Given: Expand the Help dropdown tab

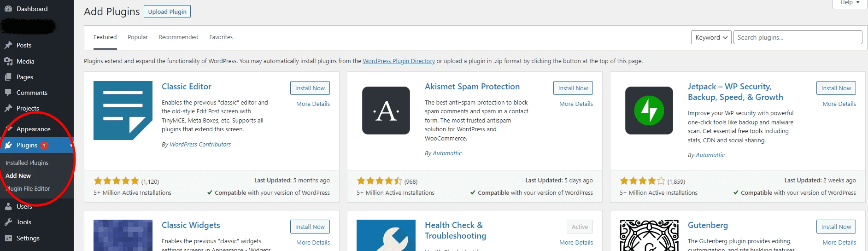Looking at the screenshot, I should pyautogui.click(x=850, y=3).
